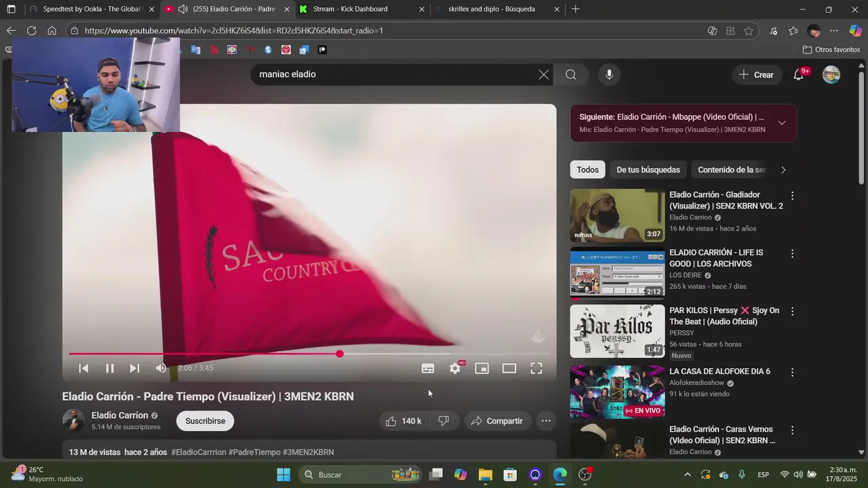Open File Explorer from the taskbar
This screenshot has height=488, width=868.
[486, 474]
